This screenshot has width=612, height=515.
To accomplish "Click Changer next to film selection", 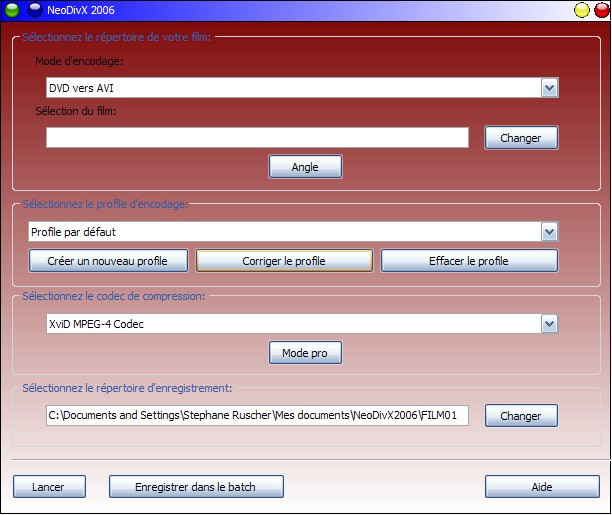I will coord(521,138).
